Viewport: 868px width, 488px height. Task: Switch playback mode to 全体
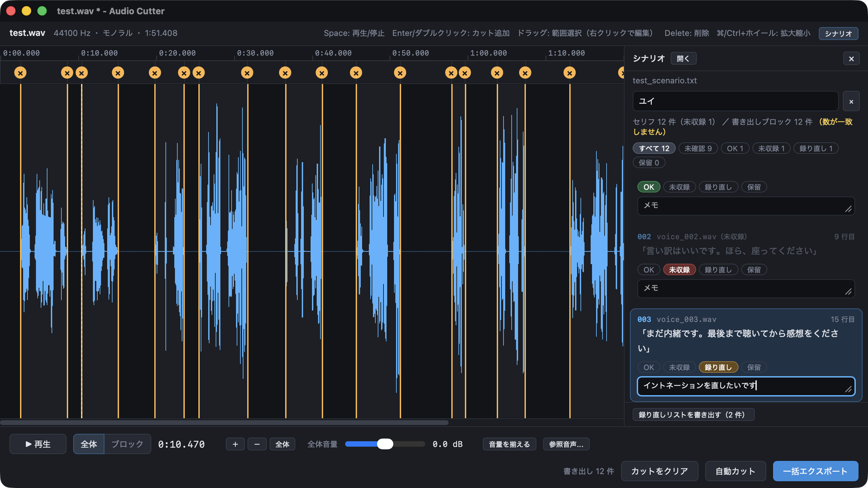tap(89, 444)
